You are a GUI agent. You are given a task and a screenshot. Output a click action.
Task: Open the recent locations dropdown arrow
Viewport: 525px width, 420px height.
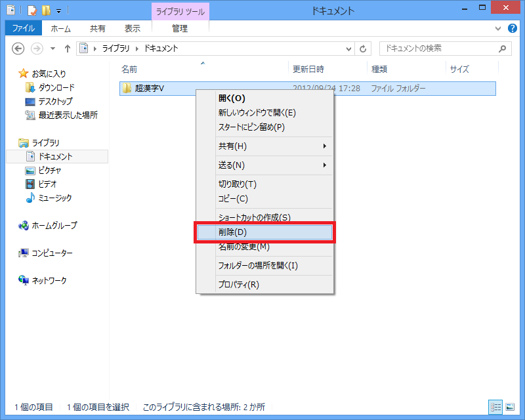click(x=52, y=49)
